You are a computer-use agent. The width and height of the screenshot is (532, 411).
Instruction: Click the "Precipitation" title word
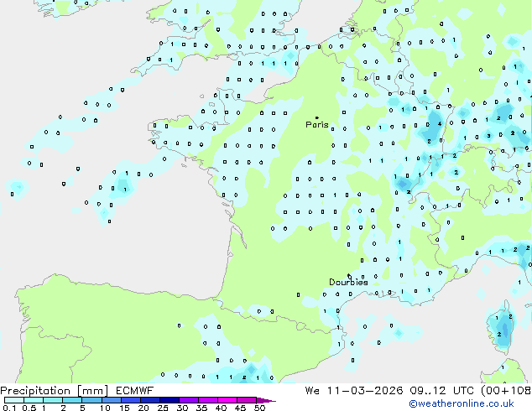click(x=35, y=391)
